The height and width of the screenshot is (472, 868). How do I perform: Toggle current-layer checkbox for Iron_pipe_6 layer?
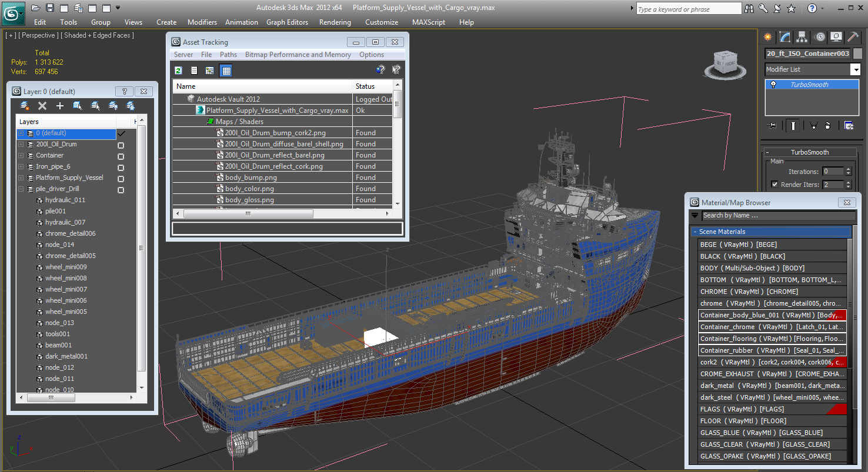click(x=121, y=168)
